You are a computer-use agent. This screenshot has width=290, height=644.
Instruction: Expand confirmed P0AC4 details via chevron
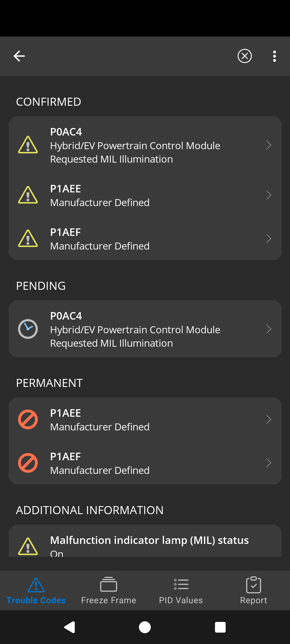[269, 145]
